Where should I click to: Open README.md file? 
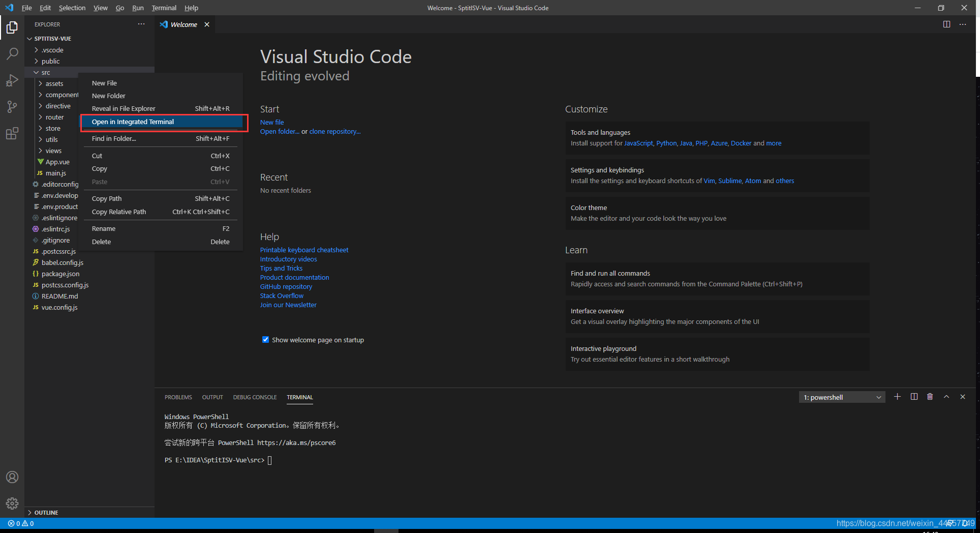(60, 296)
